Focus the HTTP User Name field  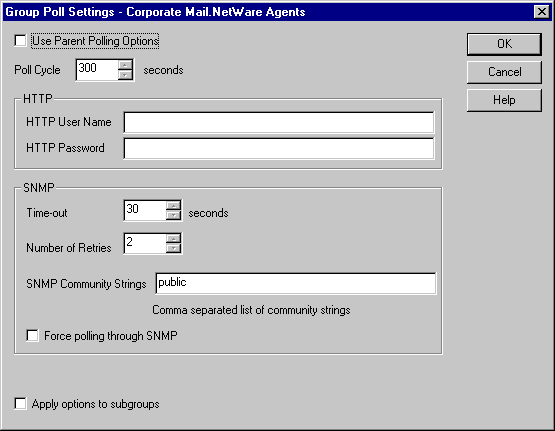pyautogui.click(x=279, y=122)
